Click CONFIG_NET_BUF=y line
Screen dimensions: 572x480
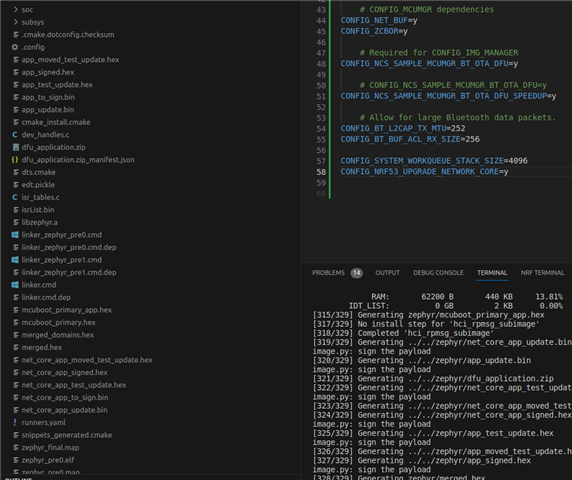click(x=379, y=20)
